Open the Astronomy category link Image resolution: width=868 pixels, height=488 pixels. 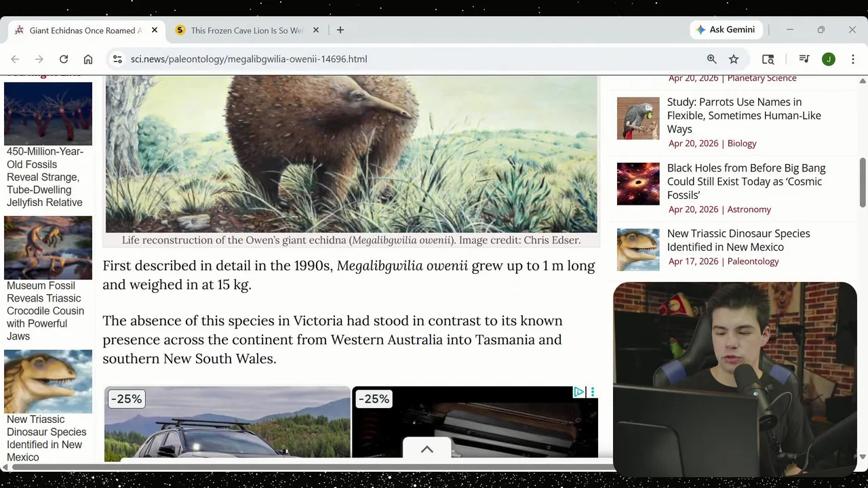coord(749,209)
